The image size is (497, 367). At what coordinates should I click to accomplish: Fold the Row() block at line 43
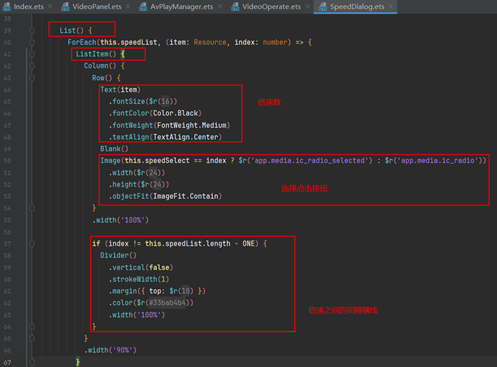point(32,78)
